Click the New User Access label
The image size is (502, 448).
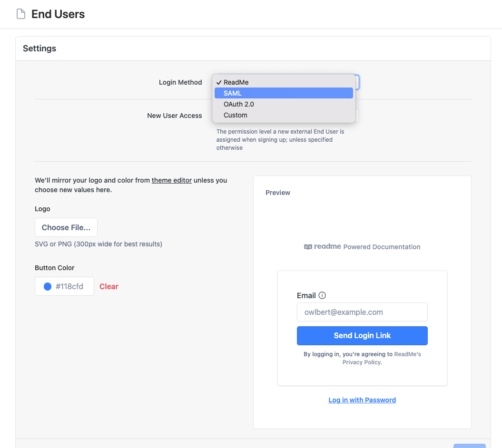175,116
